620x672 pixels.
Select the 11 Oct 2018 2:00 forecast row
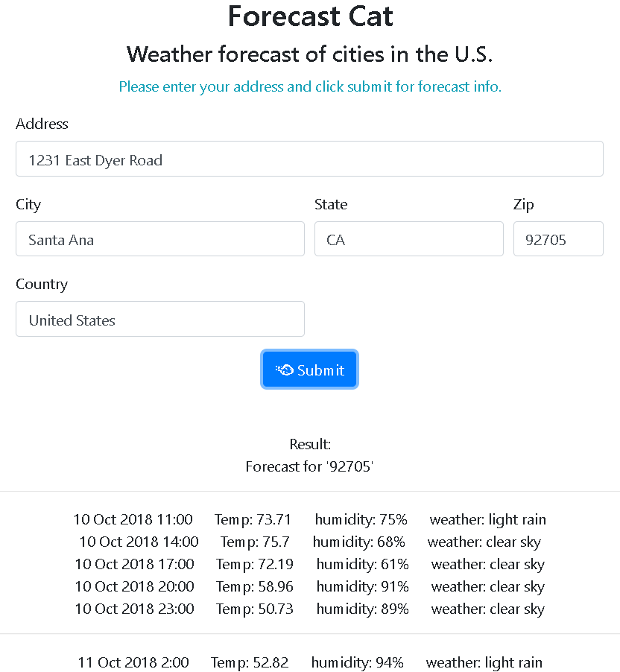click(x=309, y=662)
